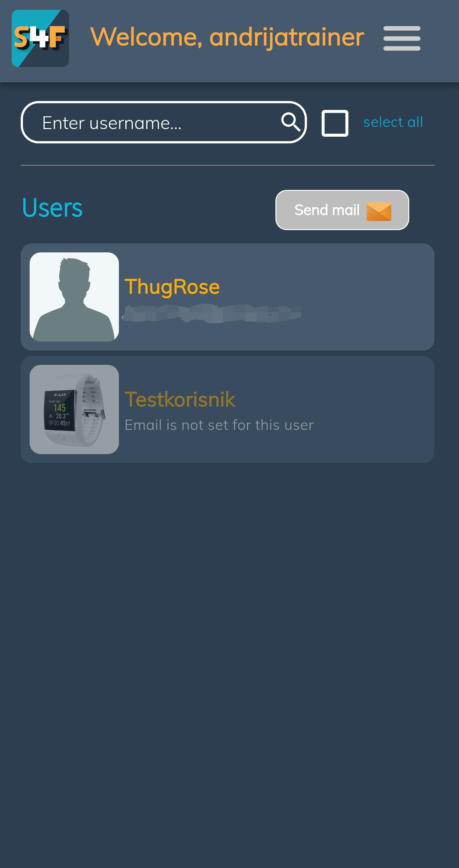Image resolution: width=459 pixels, height=868 pixels.
Task: Open the hamburger navigation menu
Action: [x=402, y=38]
